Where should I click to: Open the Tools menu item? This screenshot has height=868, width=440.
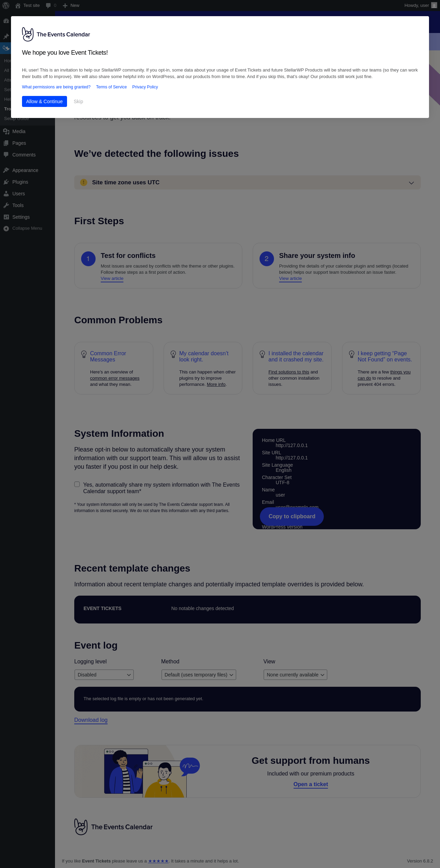point(27,205)
